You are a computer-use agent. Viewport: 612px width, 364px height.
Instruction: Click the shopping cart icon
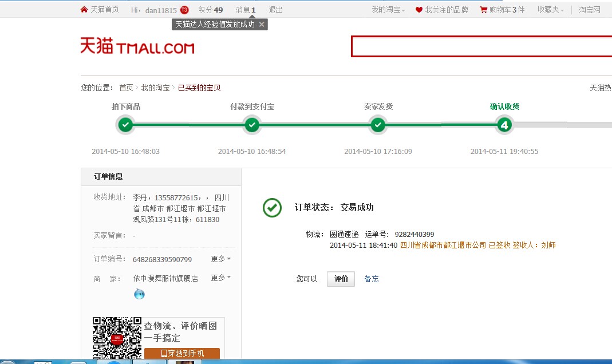[484, 10]
